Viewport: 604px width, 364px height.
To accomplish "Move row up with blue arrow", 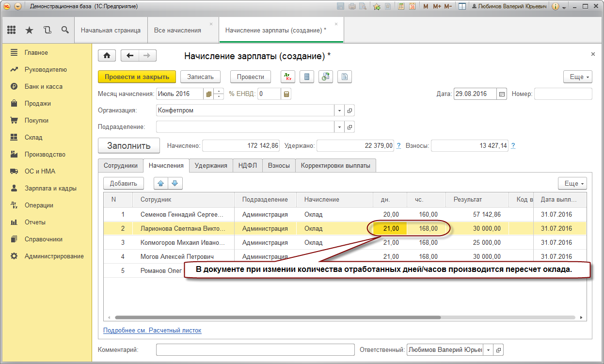I will pos(161,183).
